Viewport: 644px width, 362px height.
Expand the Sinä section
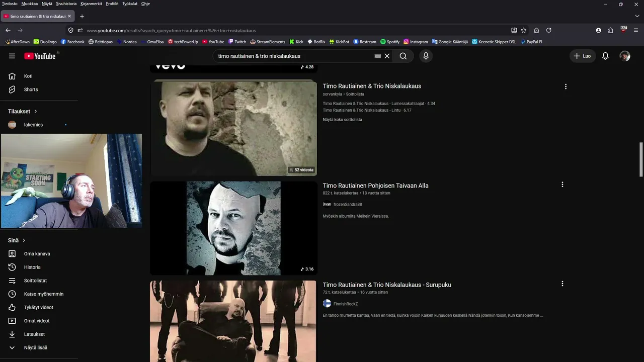coord(17,240)
